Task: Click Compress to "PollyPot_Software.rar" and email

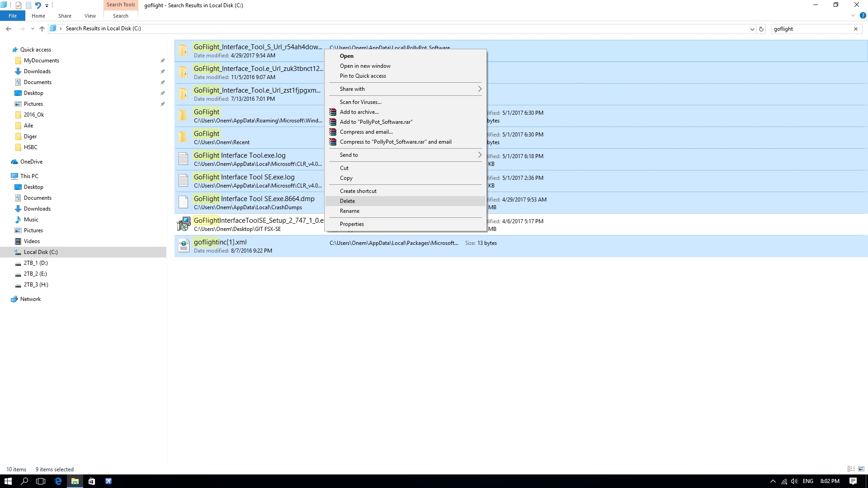Action: pos(405,142)
